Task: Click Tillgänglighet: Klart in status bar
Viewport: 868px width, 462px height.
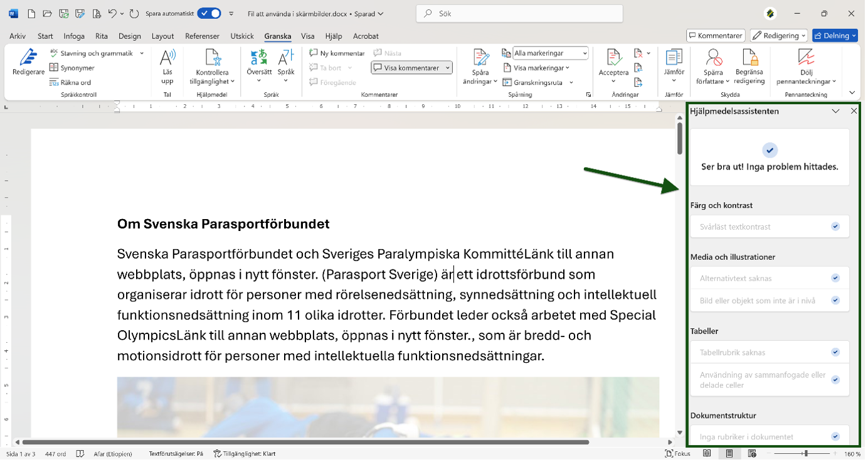Action: (245, 453)
